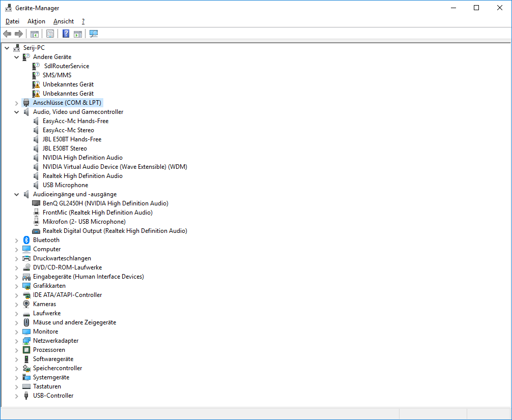Select the Serij-PC computer name
The width and height of the screenshot is (512, 420).
pyautogui.click(x=34, y=48)
